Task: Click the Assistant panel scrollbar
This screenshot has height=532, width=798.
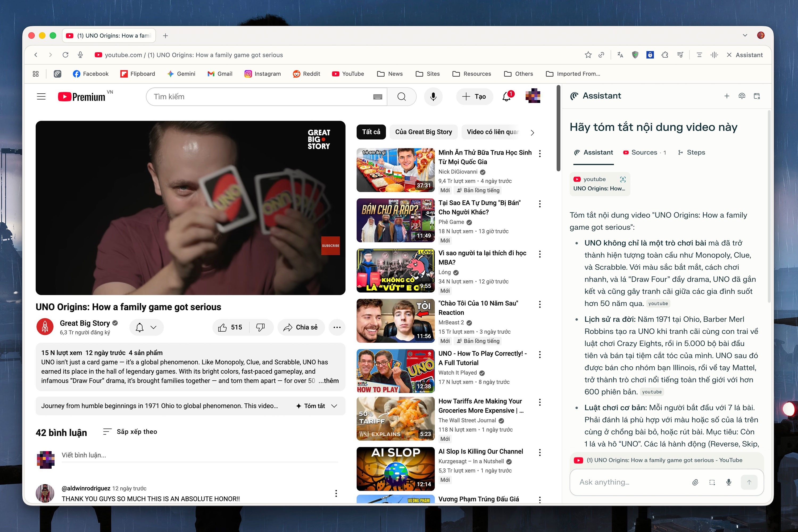Action: [x=769, y=206]
